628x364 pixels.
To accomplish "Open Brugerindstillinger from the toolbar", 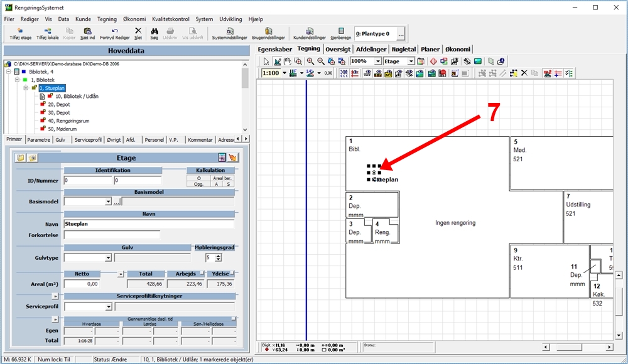I will click(x=268, y=34).
